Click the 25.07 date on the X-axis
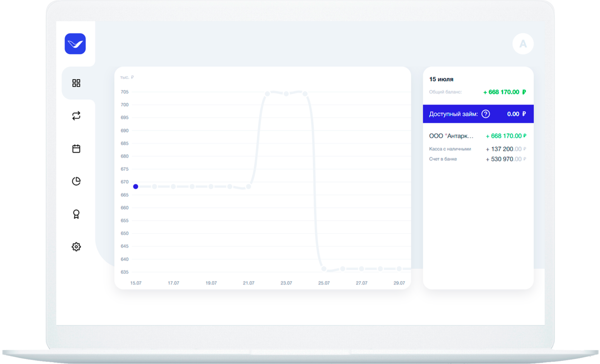This screenshot has height=364, width=600. (324, 283)
